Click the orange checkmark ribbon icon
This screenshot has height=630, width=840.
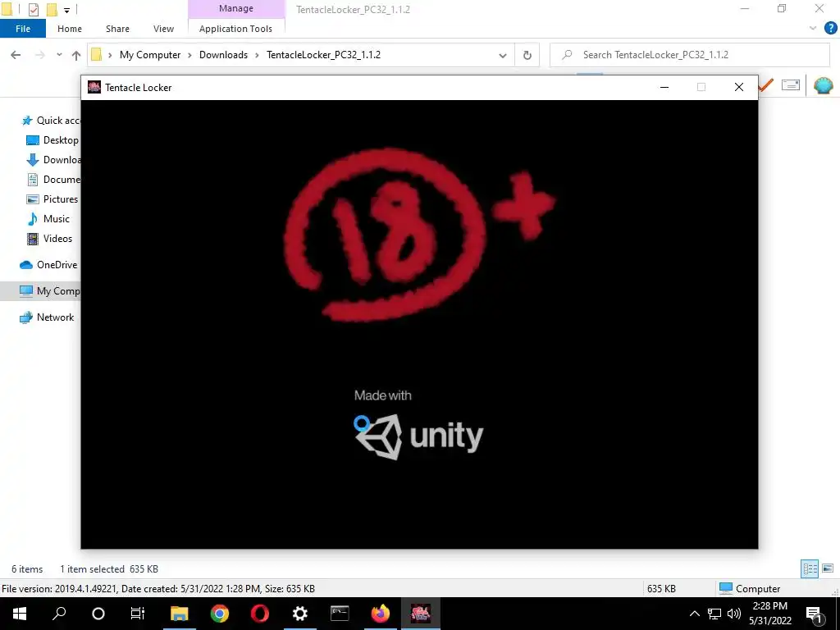click(x=767, y=85)
